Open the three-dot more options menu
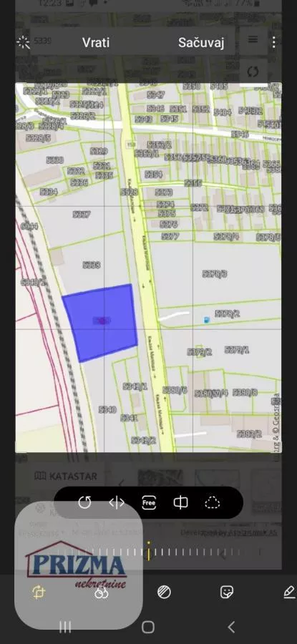The image size is (297, 644). 274,42
